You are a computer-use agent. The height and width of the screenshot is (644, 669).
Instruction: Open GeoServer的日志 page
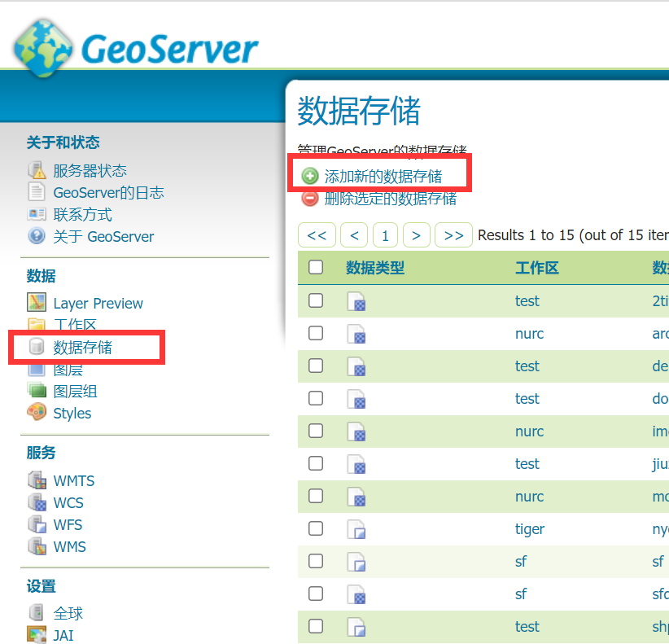pyautogui.click(x=108, y=192)
